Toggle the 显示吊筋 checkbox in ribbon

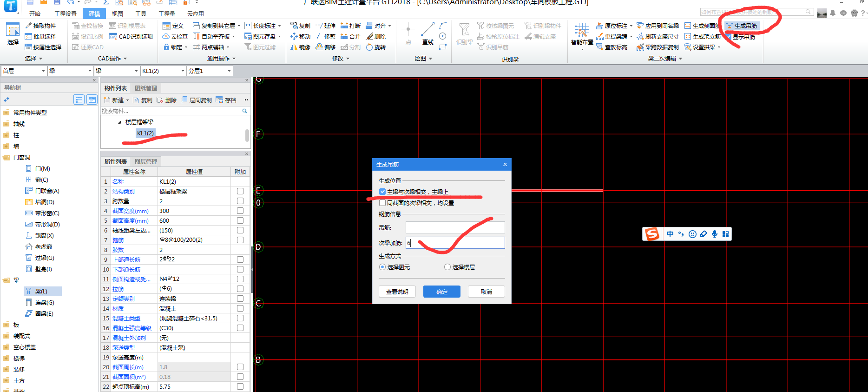coord(728,37)
